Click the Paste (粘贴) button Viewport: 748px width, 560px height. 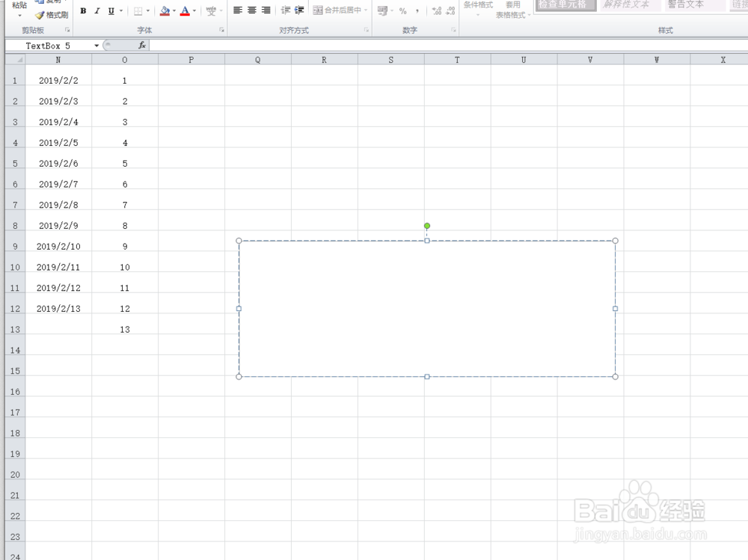19,4
